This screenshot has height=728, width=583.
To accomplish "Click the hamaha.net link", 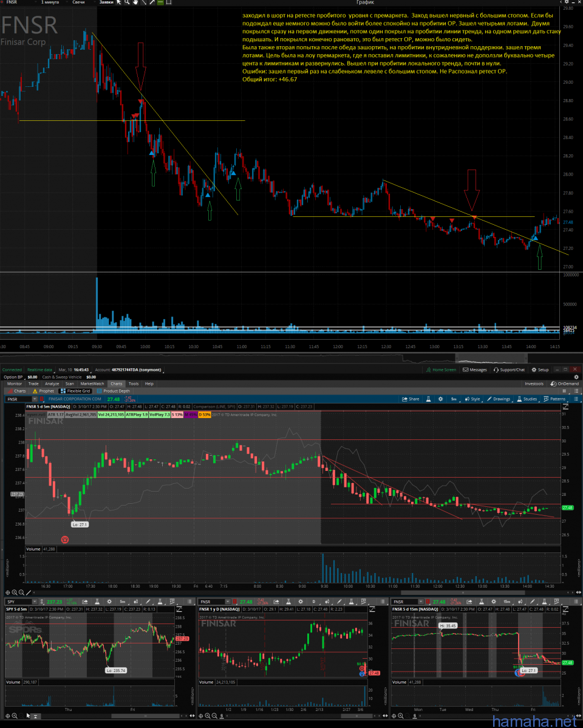I will (534, 721).
